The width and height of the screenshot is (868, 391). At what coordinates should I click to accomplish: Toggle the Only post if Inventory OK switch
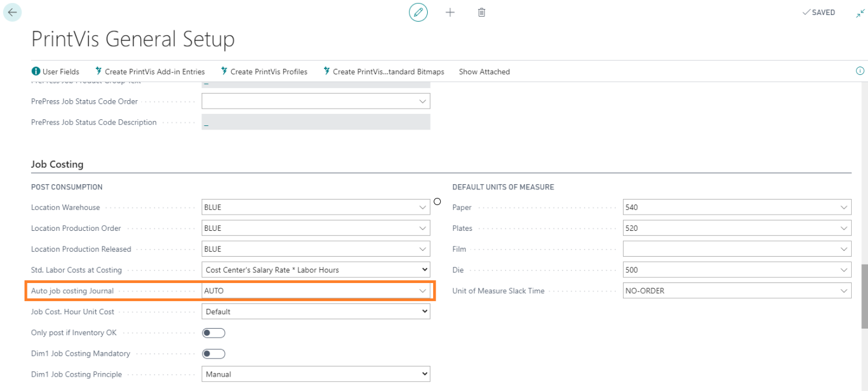pos(213,333)
